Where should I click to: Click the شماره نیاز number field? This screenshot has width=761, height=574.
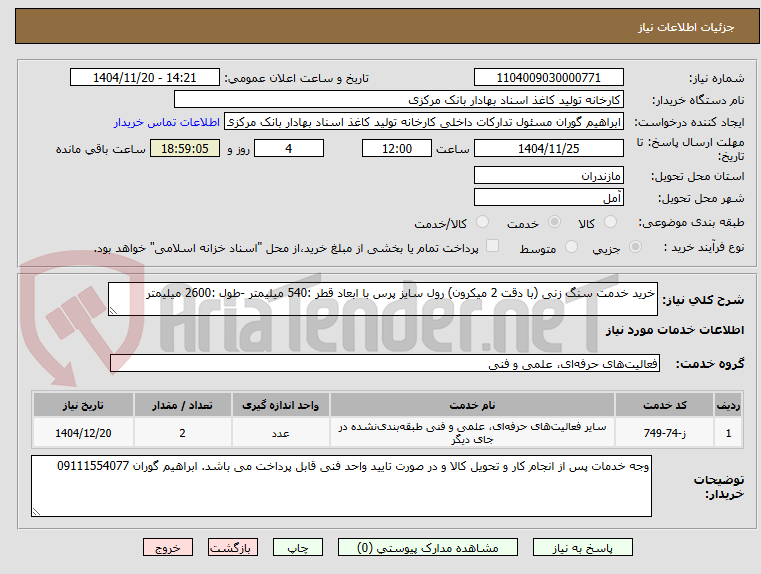click(x=548, y=78)
